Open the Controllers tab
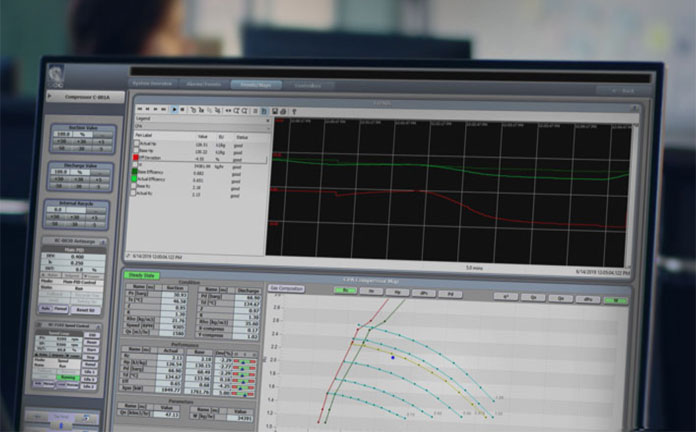This screenshot has height=432, width=696. [308, 85]
